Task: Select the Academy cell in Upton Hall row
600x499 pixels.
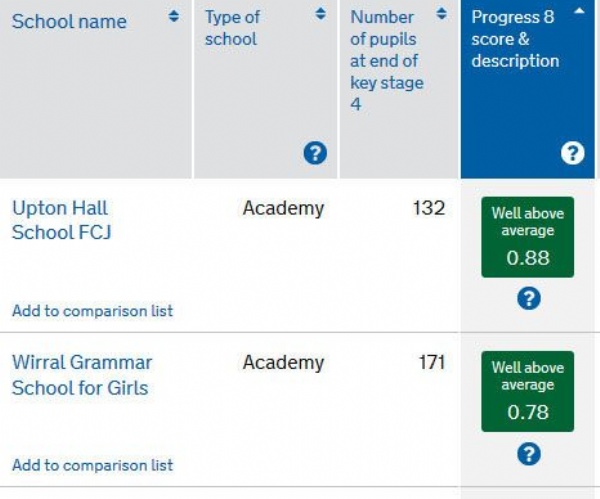Action: pyautogui.click(x=284, y=209)
